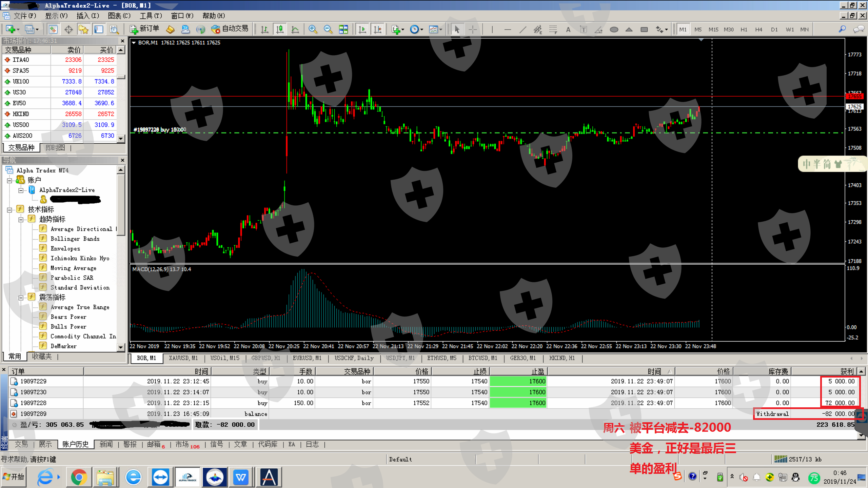Image resolution: width=868 pixels, height=488 pixels.
Task: Open Chrome from the taskbar
Action: coord(79,477)
